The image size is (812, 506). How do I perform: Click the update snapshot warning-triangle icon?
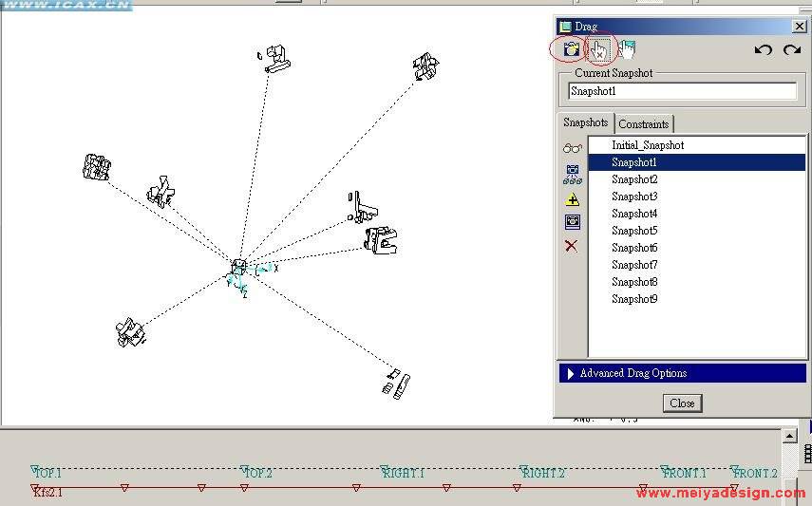(572, 198)
